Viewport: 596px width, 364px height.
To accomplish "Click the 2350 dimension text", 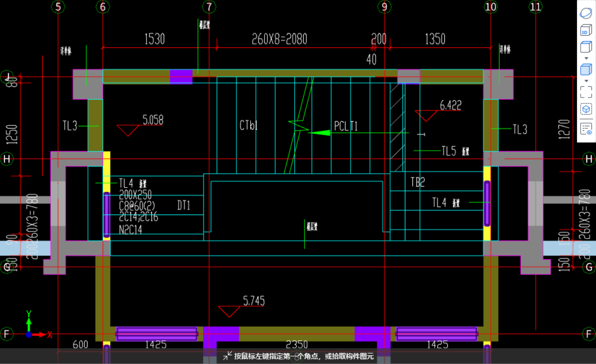I will [x=297, y=344].
